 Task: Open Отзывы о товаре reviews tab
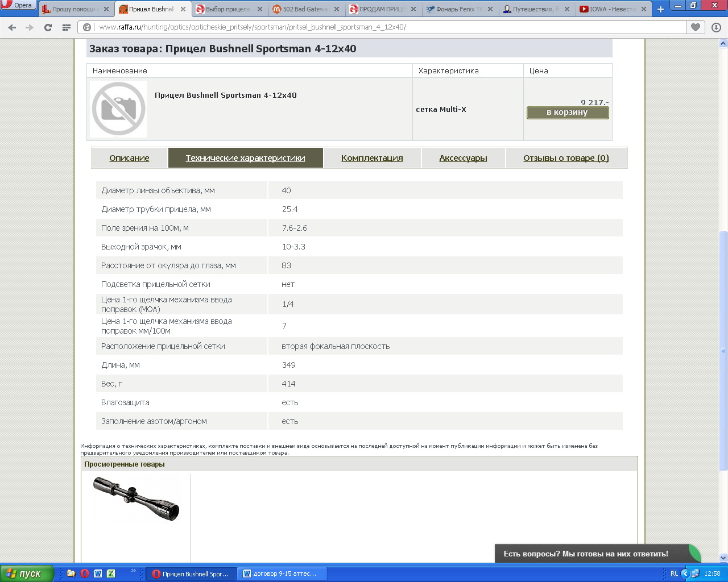[566, 158]
